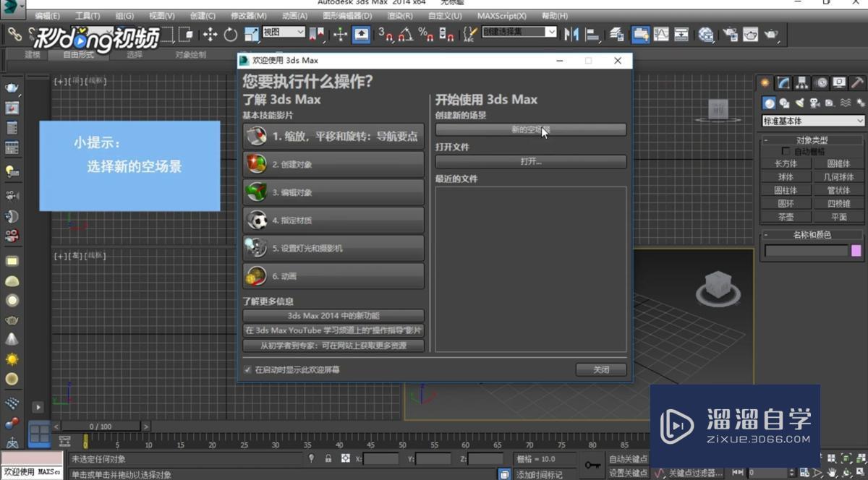
Task: Collapse the 名称和颜色 rollout
Action: [812, 235]
